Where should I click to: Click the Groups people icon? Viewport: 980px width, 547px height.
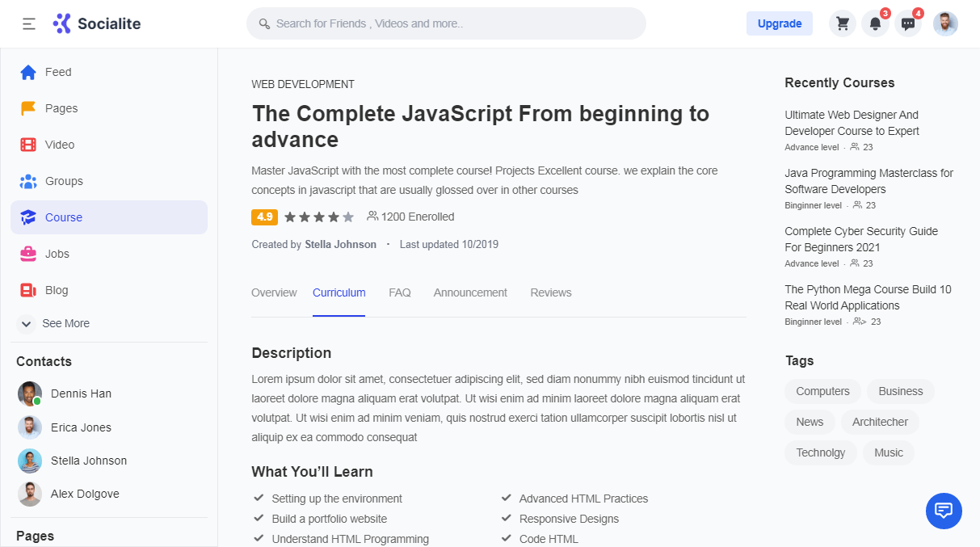coord(28,181)
